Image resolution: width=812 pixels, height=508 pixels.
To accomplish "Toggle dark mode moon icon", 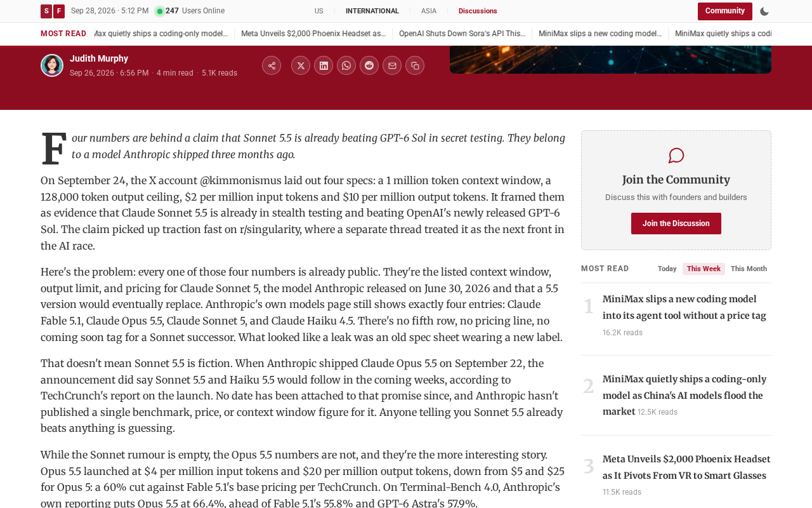I will (x=764, y=11).
